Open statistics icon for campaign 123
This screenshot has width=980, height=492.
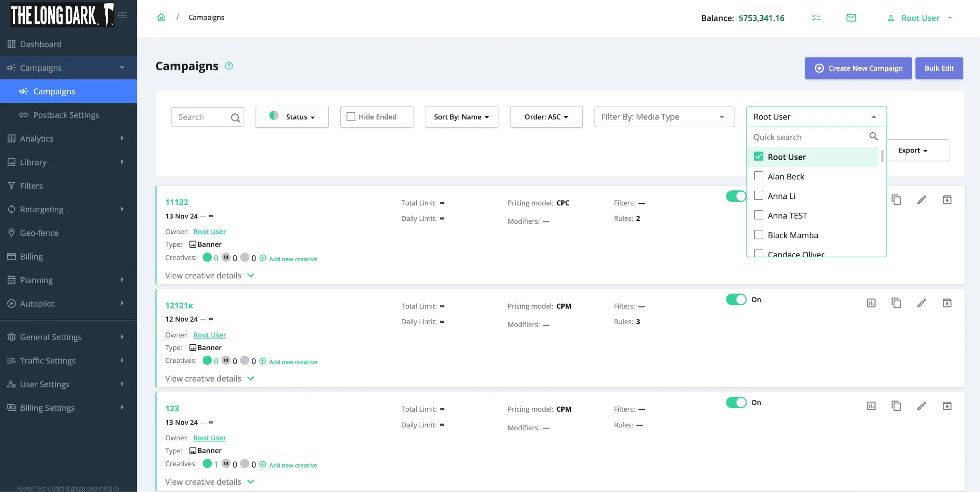pos(871,406)
